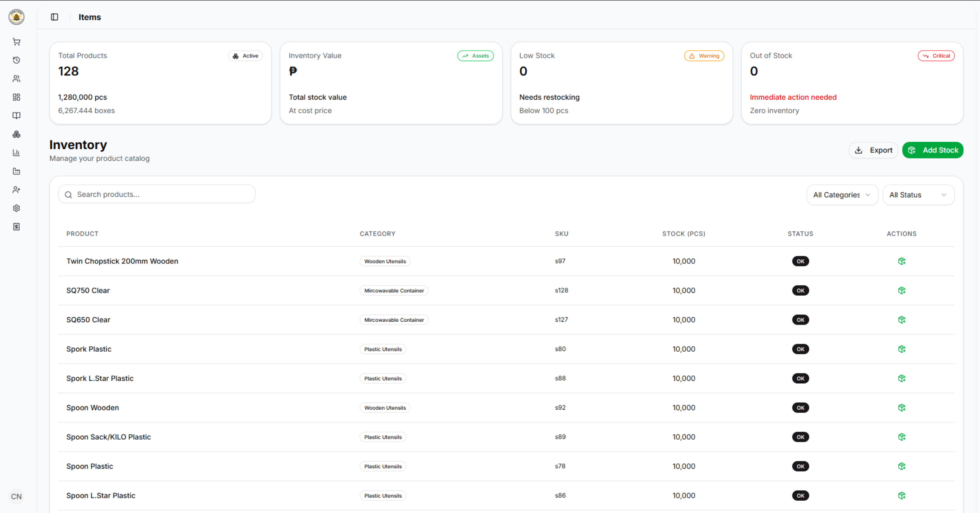This screenshot has height=513, width=980.
Task: Open the open-book sidebar icon
Action: click(16, 115)
